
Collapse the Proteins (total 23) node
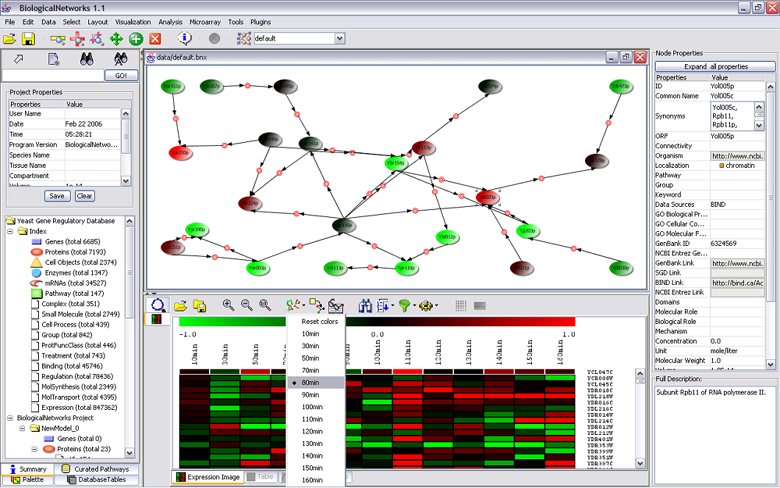(x=34, y=449)
